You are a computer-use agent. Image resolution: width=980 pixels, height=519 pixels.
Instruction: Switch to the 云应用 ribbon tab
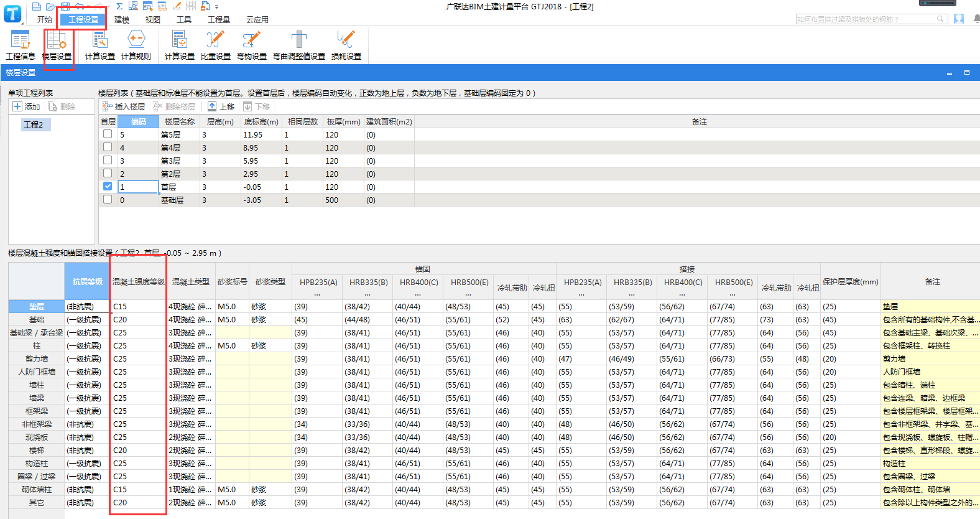(x=257, y=19)
